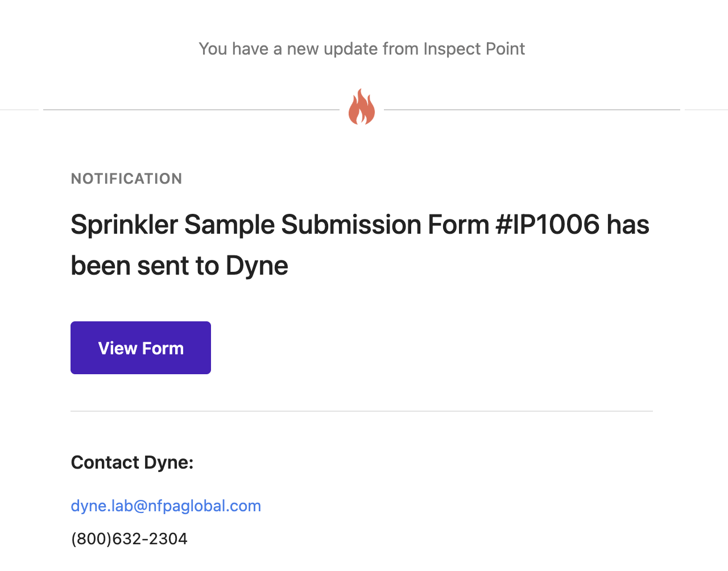This screenshot has height=571, width=728.
Task: Select the NOTIFICATION label text
Action: (126, 179)
